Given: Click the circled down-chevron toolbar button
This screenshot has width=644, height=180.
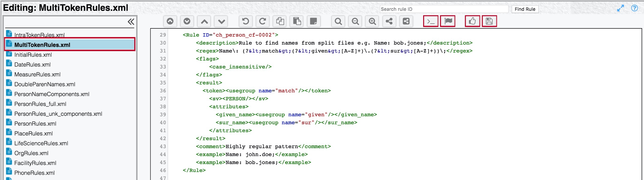Looking at the screenshot, I should [187, 21].
